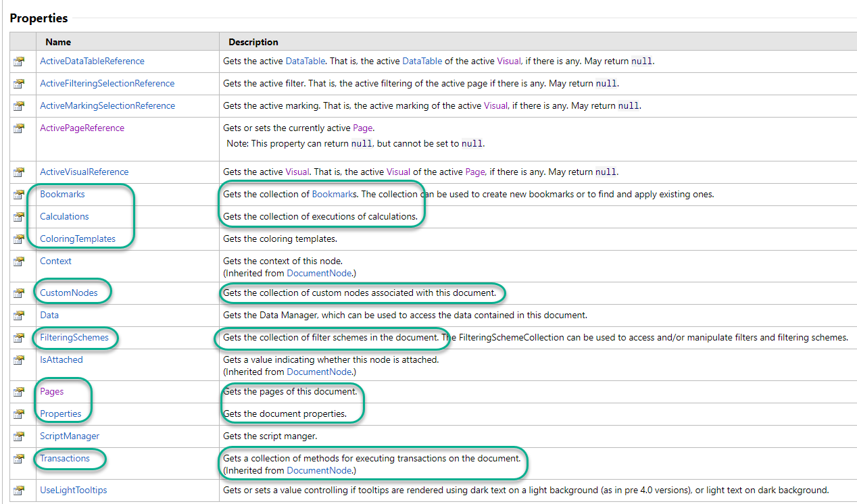Click the property icon beside UseLightTooltips
This screenshot has width=857, height=504.
tap(19, 490)
